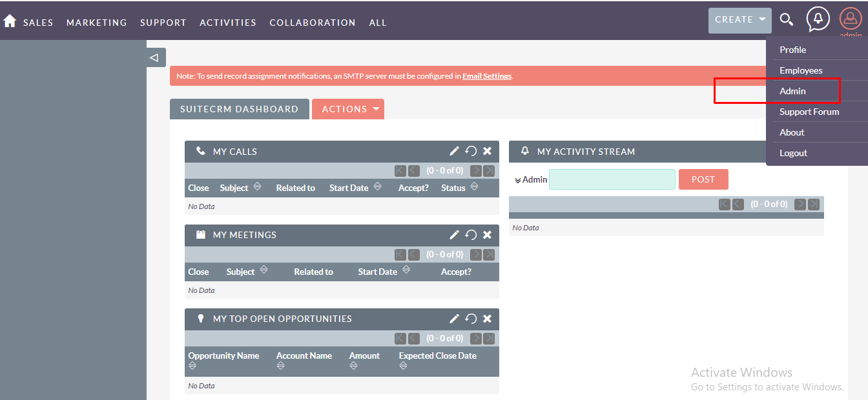Expand the Admin chevron in activity stream

pyautogui.click(x=518, y=180)
